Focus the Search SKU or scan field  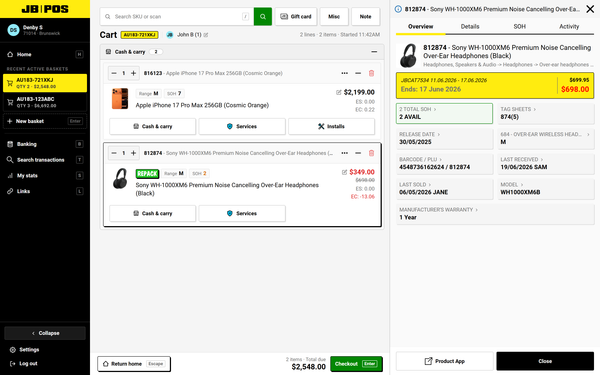[x=177, y=16]
